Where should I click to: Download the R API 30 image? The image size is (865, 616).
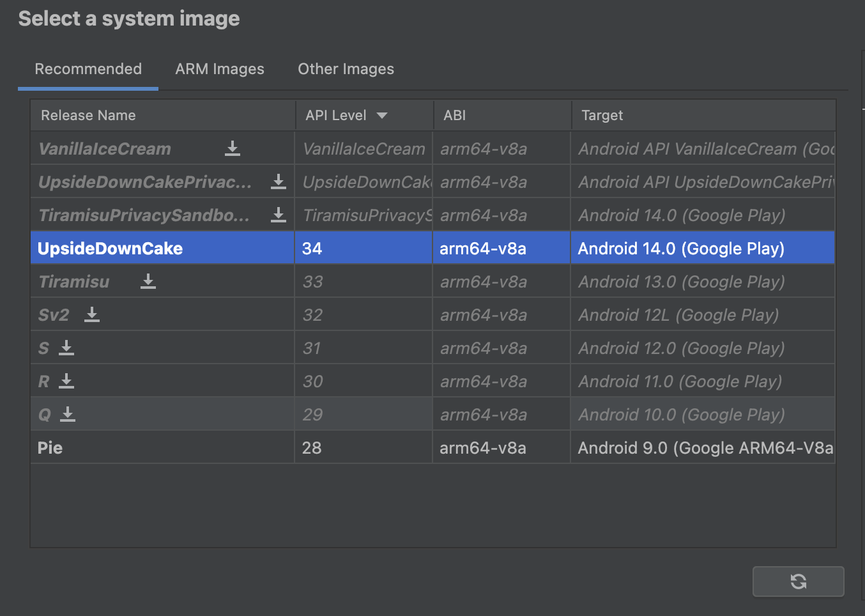click(66, 381)
